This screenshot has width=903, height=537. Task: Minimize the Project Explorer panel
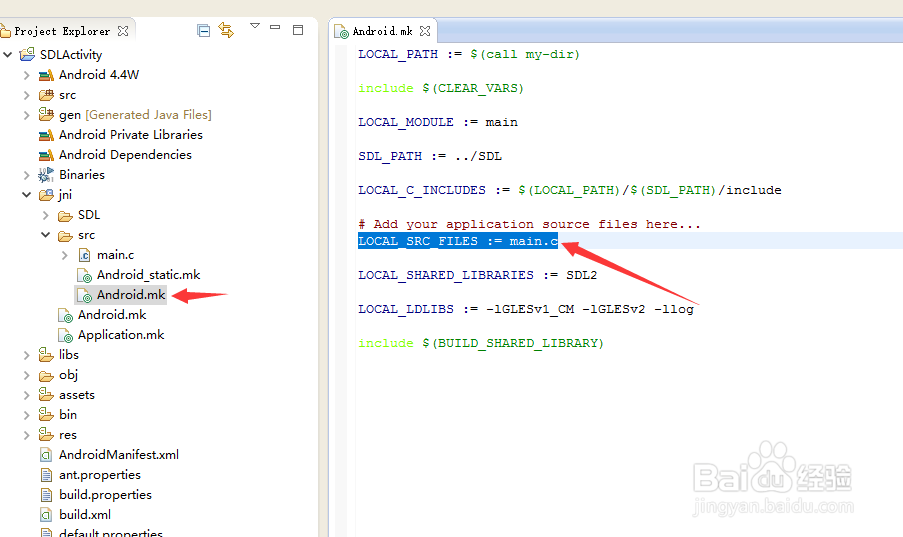click(275, 28)
